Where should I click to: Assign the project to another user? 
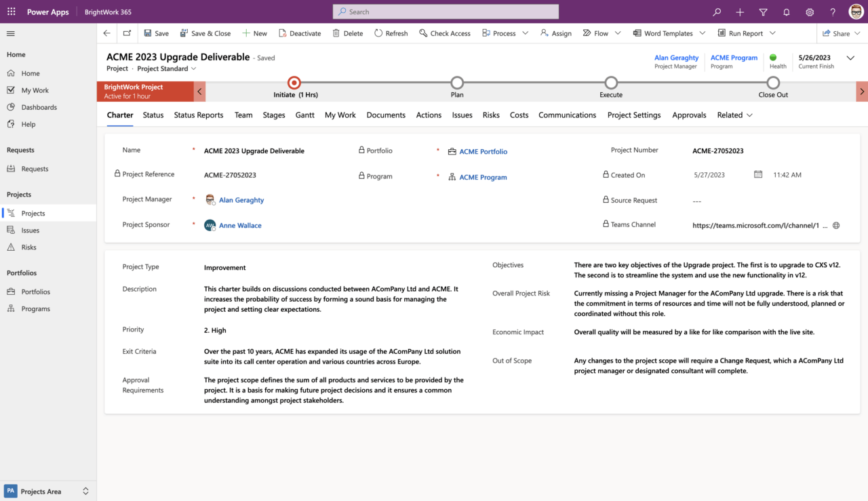click(x=555, y=33)
